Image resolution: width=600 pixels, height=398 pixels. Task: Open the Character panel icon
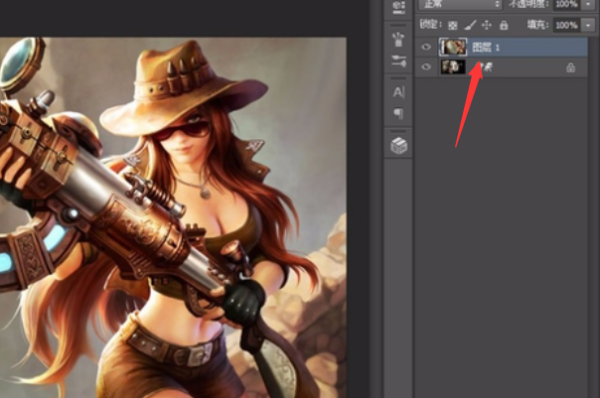click(398, 92)
